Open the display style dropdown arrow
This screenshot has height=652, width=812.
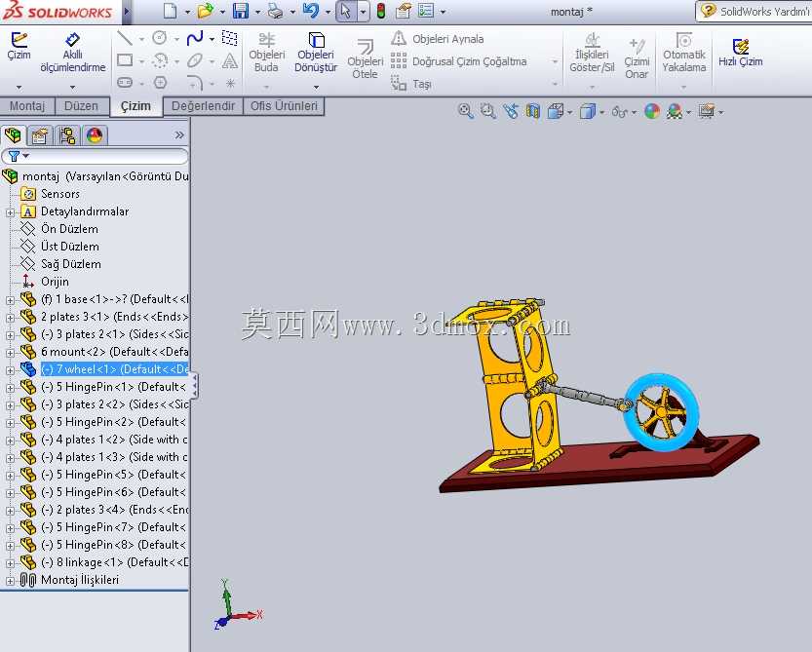click(x=601, y=112)
